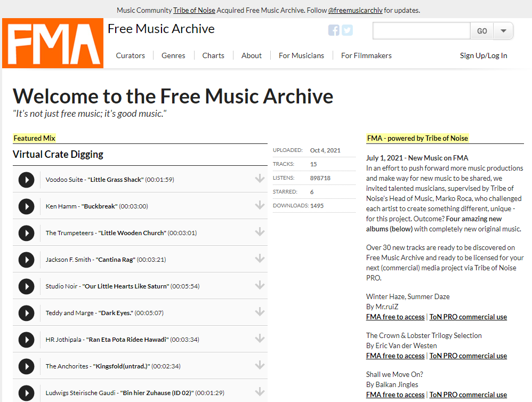Focus the site search input field
532x402 pixels.
[x=422, y=31]
